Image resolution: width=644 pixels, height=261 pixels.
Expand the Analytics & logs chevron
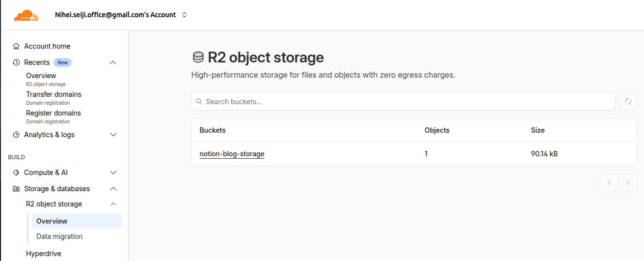click(113, 135)
